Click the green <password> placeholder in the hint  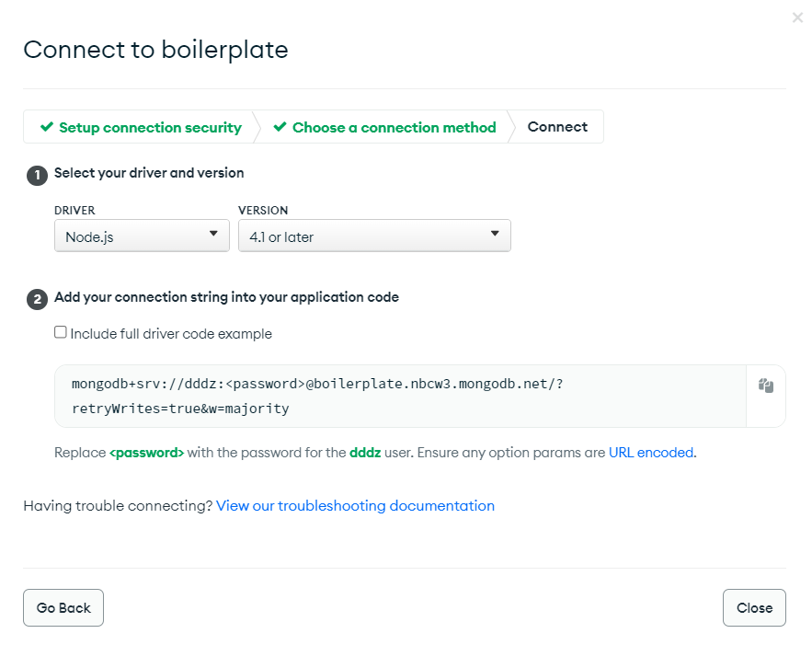click(x=147, y=453)
